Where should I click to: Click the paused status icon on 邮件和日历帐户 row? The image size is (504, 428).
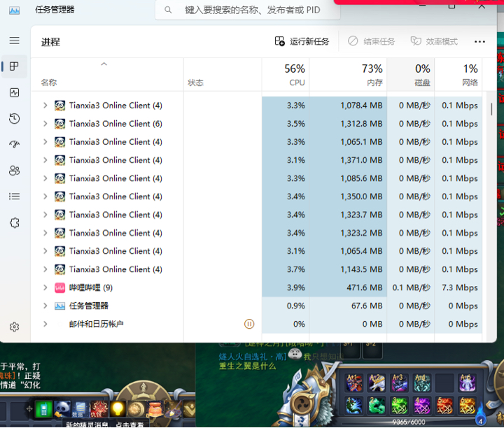(x=249, y=324)
